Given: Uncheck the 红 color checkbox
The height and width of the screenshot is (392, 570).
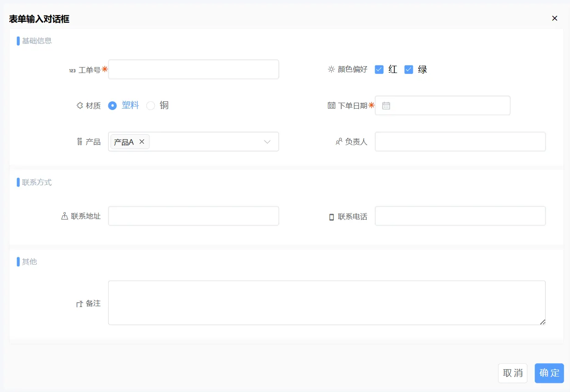Looking at the screenshot, I should coord(379,69).
